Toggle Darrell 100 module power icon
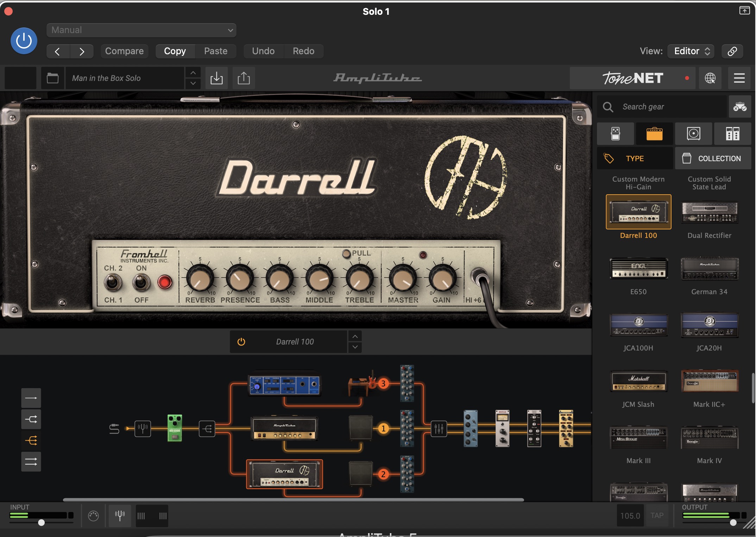 click(241, 342)
